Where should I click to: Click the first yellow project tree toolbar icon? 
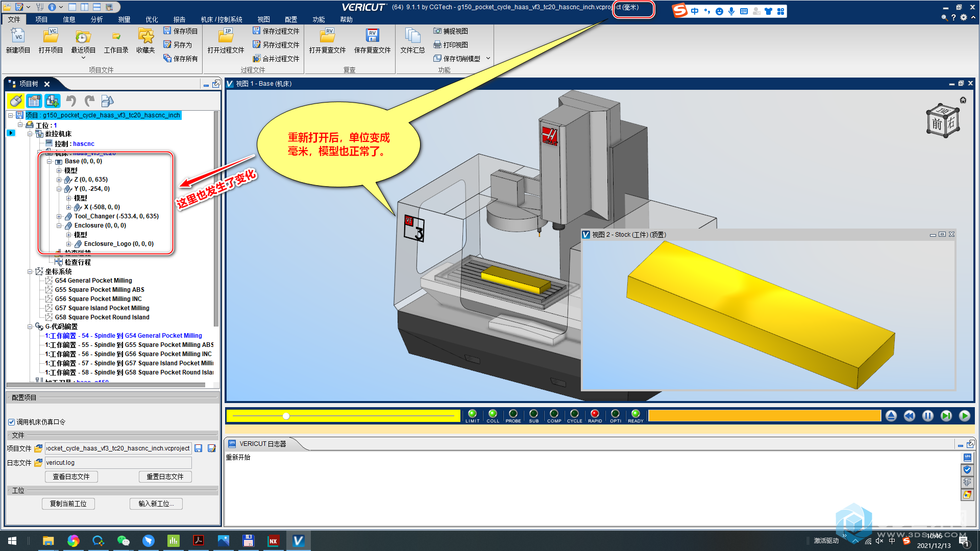16,101
